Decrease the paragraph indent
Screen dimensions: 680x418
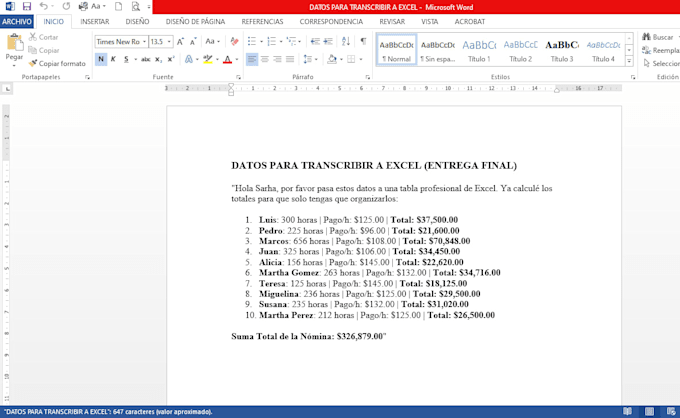[315, 42]
